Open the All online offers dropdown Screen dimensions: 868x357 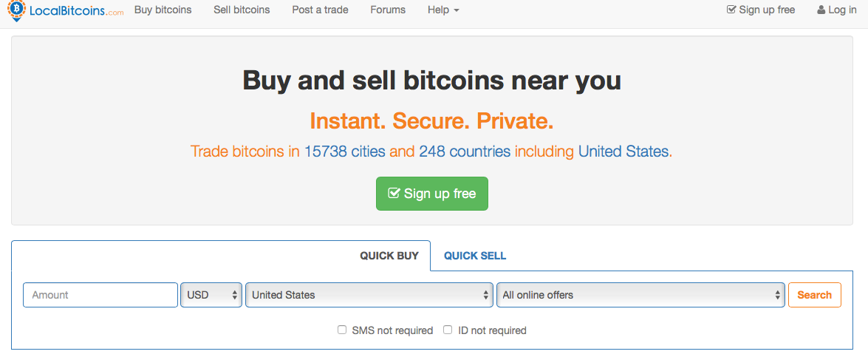640,295
